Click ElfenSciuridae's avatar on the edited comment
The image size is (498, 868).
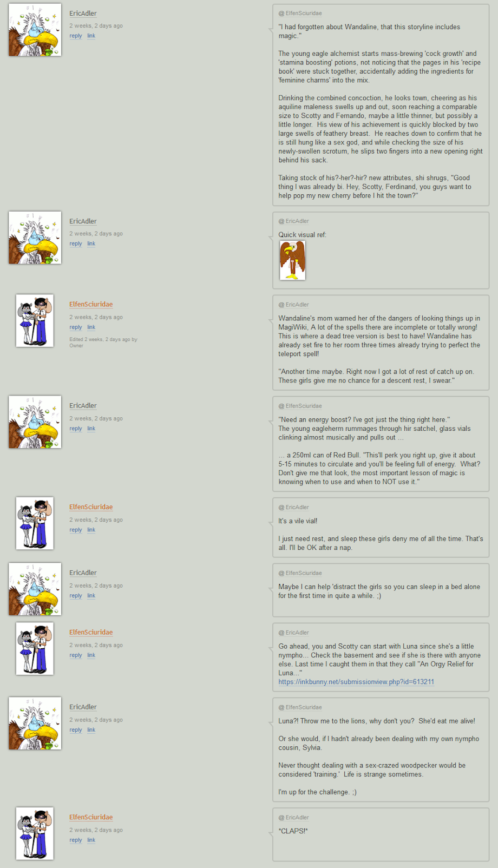(35, 320)
